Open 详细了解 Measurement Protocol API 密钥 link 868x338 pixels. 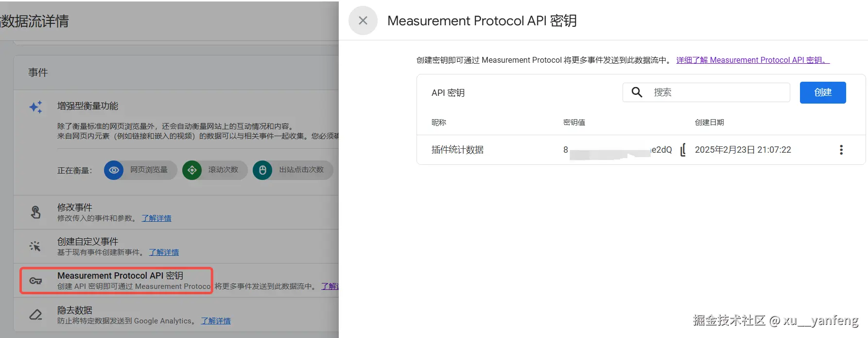tap(753, 60)
